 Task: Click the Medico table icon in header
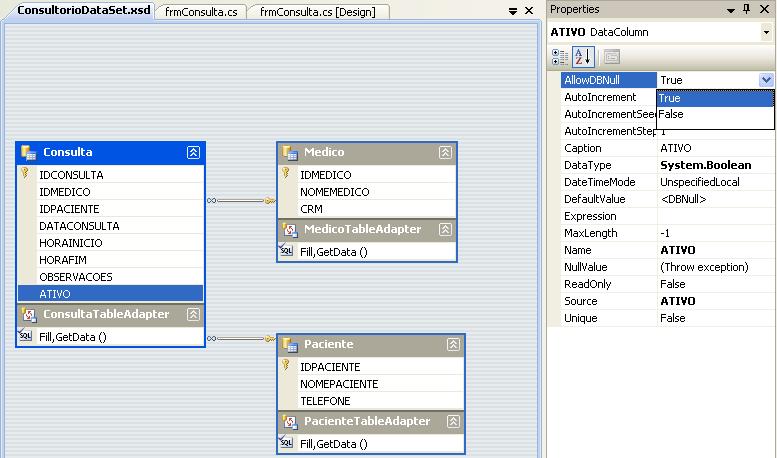click(290, 152)
